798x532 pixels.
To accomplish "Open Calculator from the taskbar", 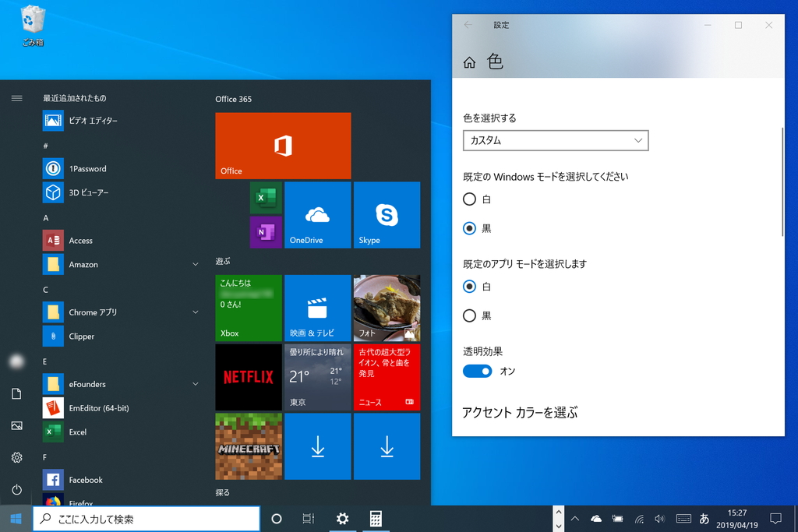I will (376, 518).
